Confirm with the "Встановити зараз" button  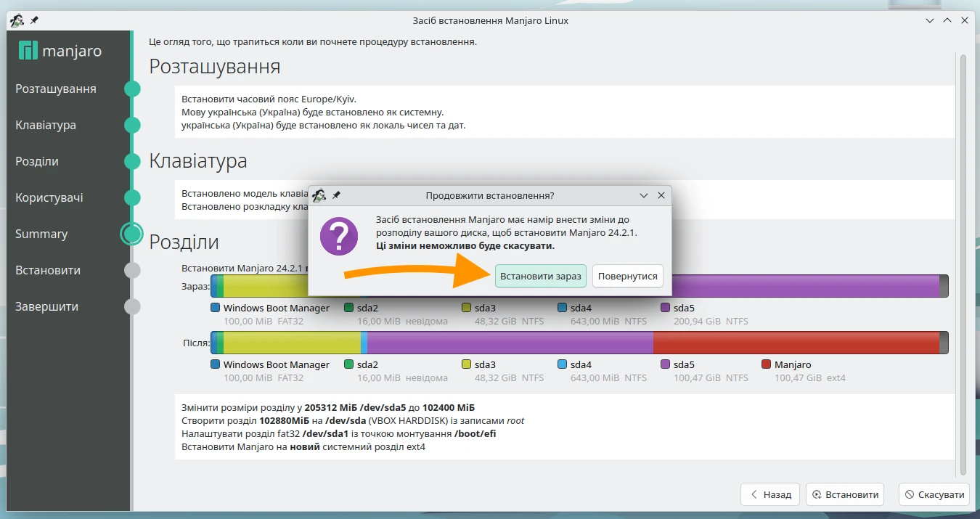click(541, 276)
